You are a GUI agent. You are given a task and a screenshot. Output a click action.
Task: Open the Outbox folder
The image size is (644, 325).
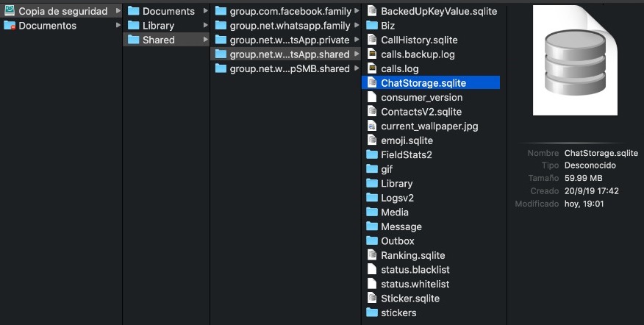(x=398, y=240)
